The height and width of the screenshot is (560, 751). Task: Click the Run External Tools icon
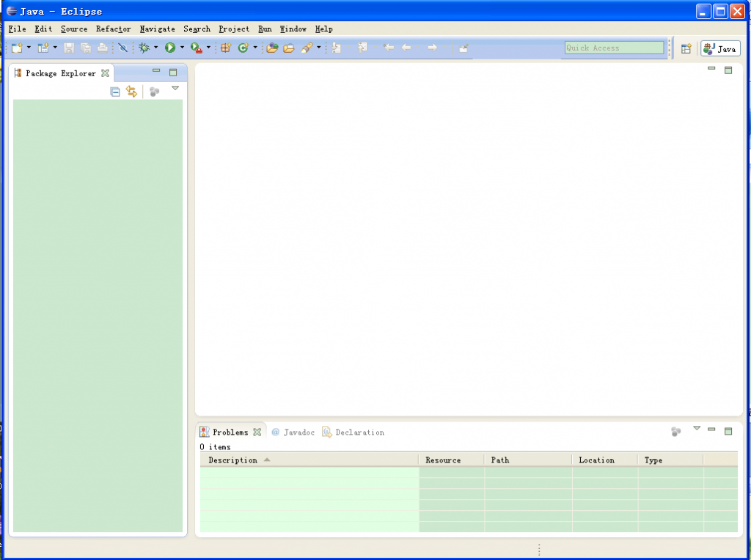click(x=197, y=48)
